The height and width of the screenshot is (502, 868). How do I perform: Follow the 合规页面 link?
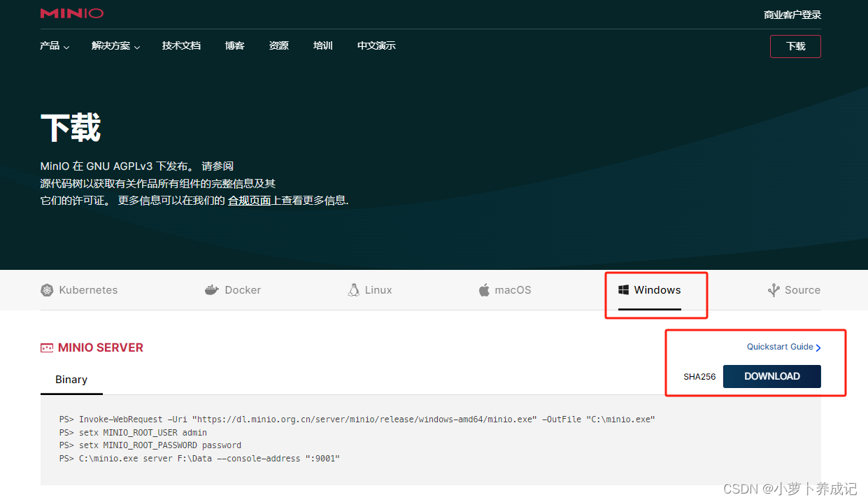pos(249,201)
